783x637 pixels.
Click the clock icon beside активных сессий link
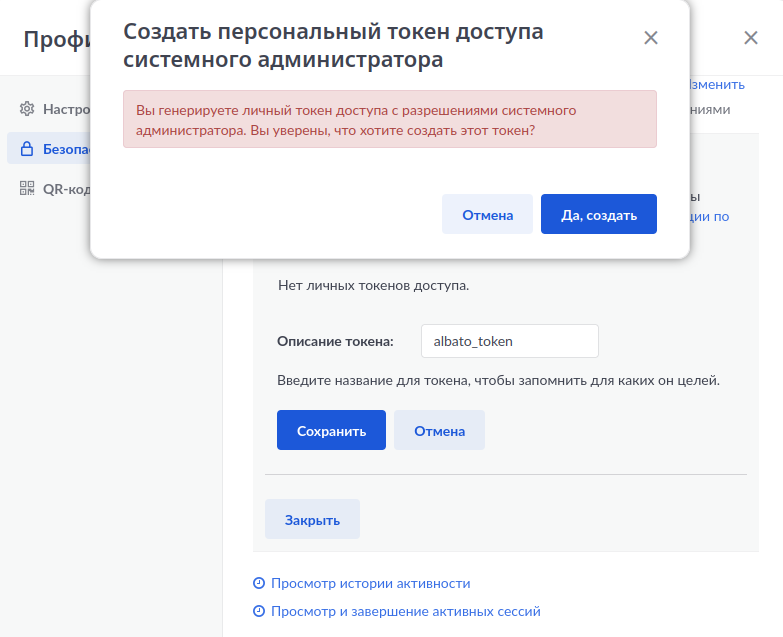tap(259, 611)
